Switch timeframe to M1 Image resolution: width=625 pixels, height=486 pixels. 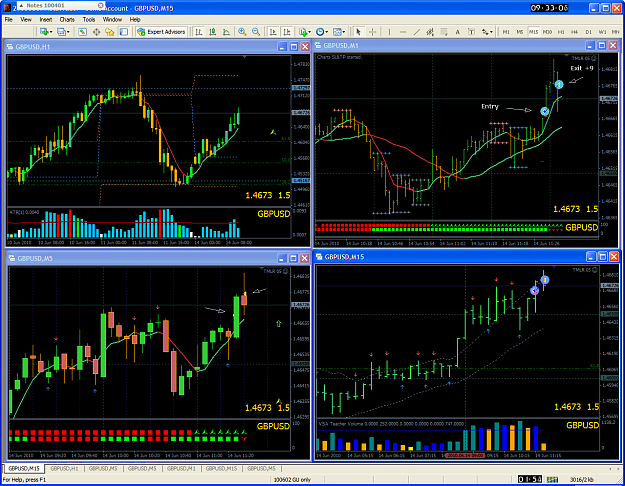506,32
